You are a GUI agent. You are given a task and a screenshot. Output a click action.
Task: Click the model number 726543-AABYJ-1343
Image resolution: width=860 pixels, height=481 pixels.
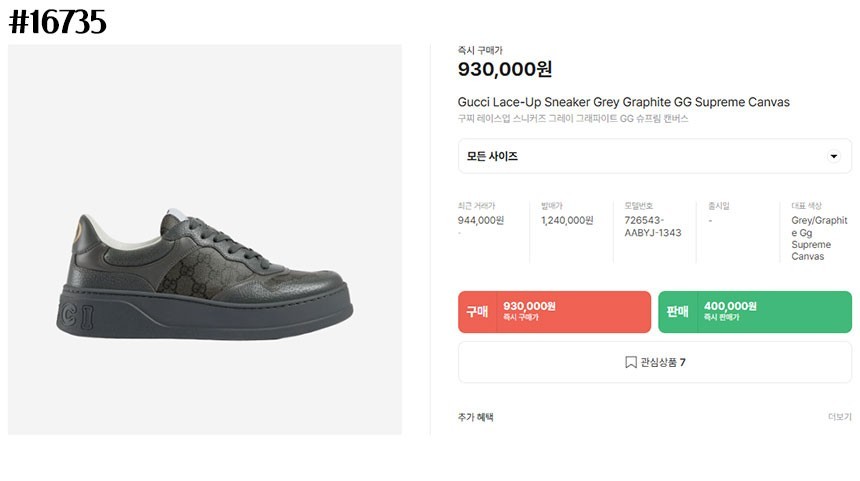pos(652,226)
